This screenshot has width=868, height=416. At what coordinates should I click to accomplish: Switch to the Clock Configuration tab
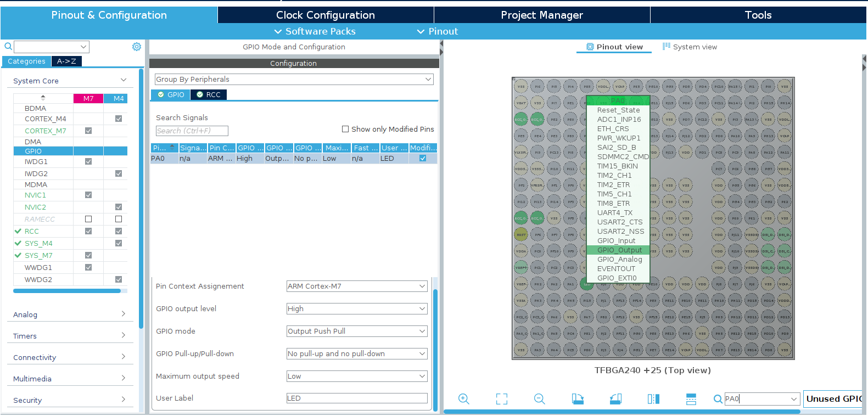tap(326, 15)
